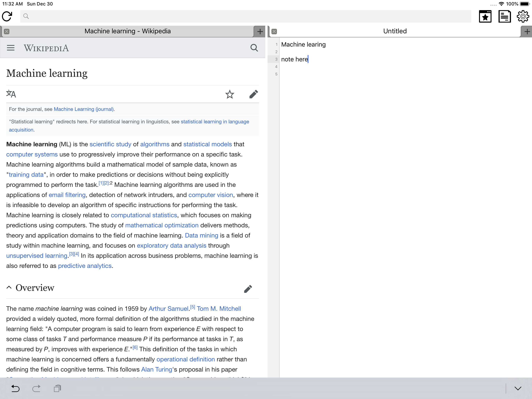This screenshot has height=399, width=532.
Task: Click the edit pencil beside article title
Action: [254, 94]
